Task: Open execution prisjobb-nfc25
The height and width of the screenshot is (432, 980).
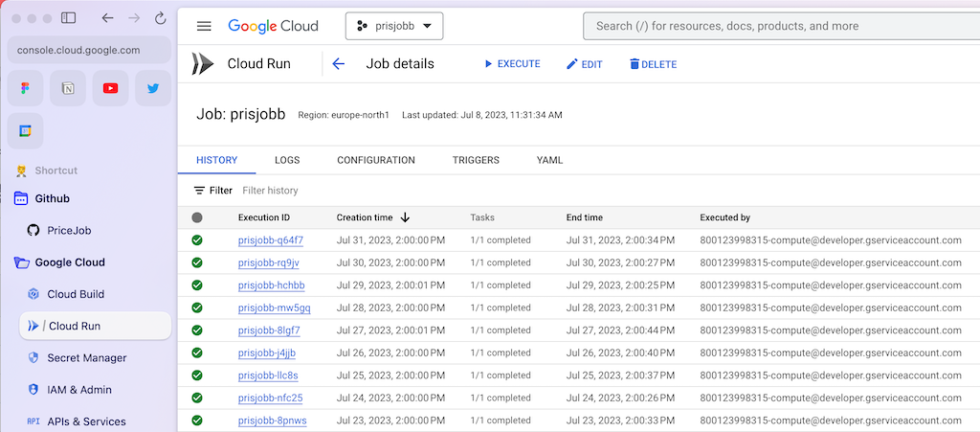Action: (271, 398)
